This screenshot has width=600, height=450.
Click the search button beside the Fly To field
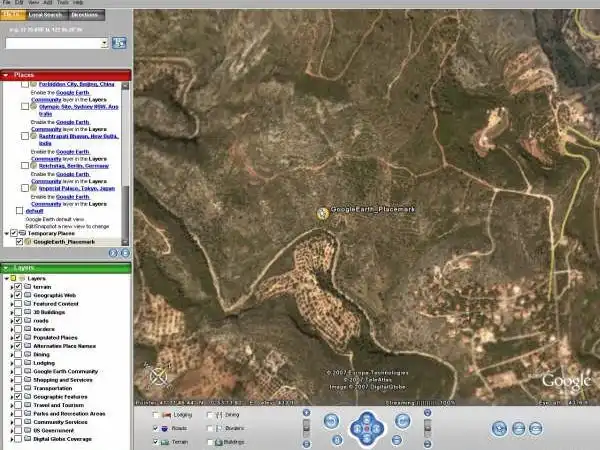click(119, 43)
